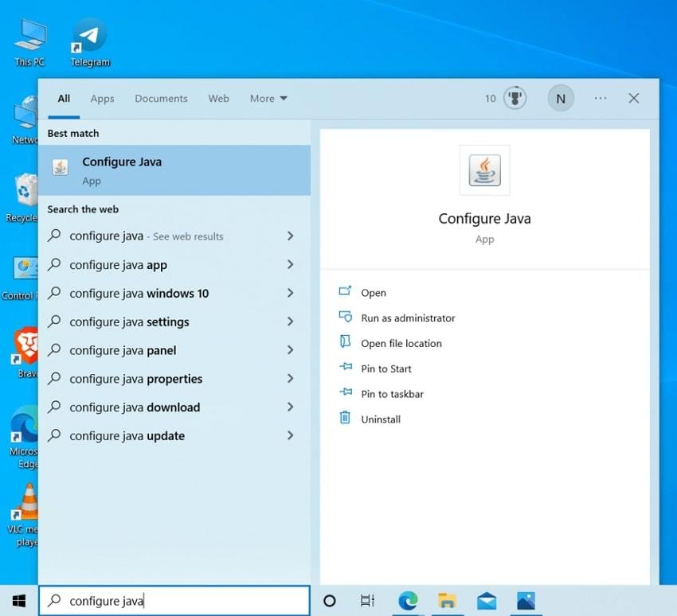Click inside the search input box

tap(175, 601)
